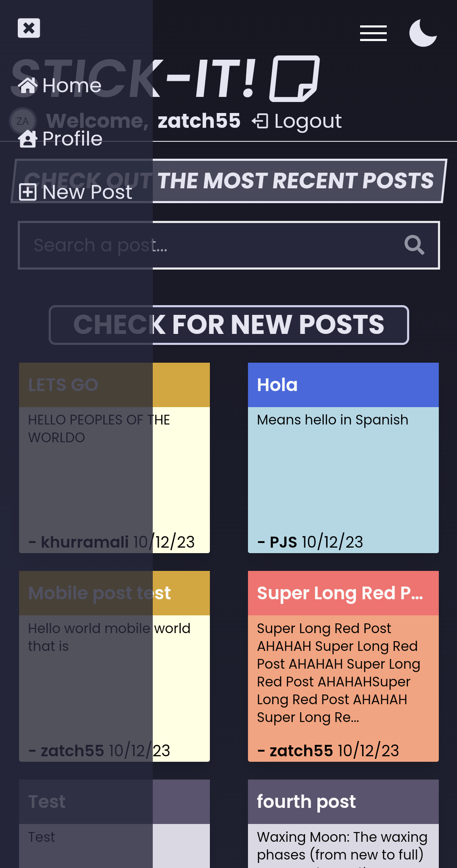Screen dimensions: 457x868
Task: Click the plus icon beside New Post
Action: [x=28, y=192]
